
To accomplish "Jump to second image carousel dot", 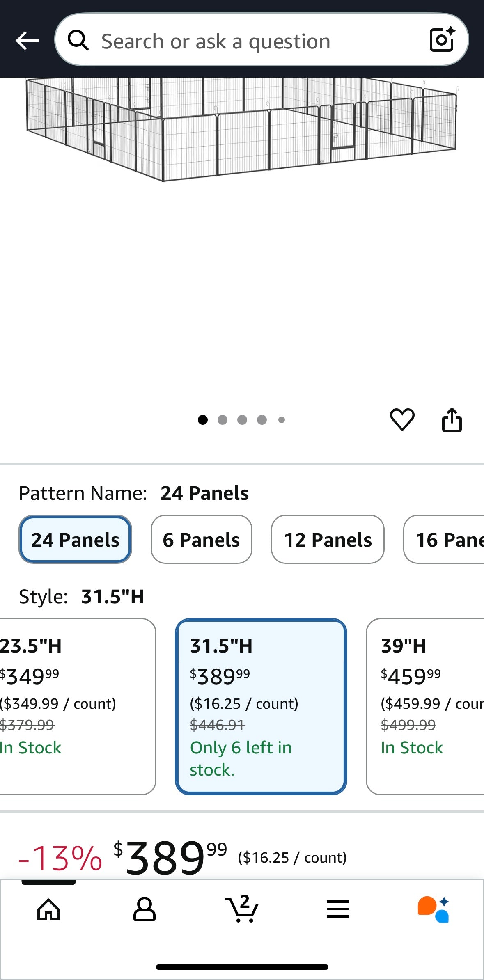I will coord(223,420).
